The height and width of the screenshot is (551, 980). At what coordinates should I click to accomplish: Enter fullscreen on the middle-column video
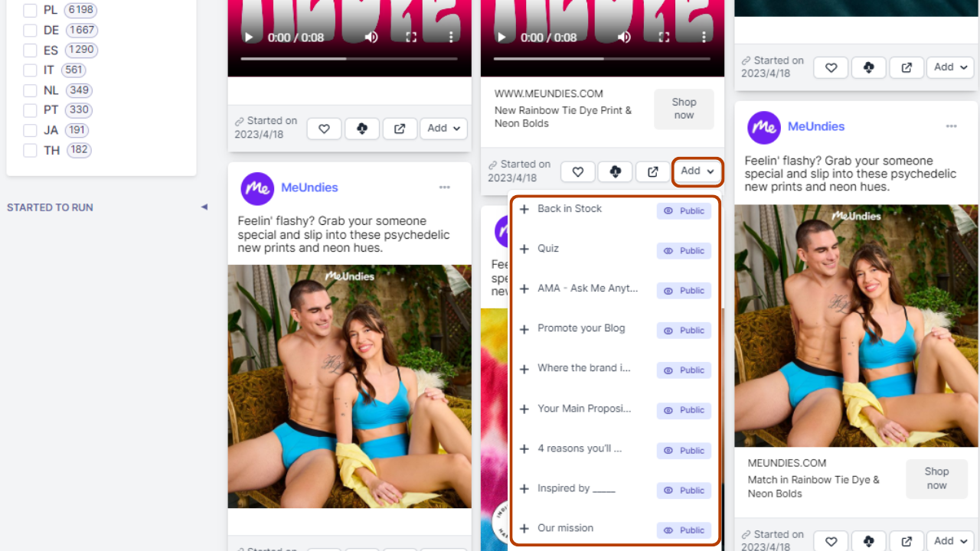pos(664,37)
